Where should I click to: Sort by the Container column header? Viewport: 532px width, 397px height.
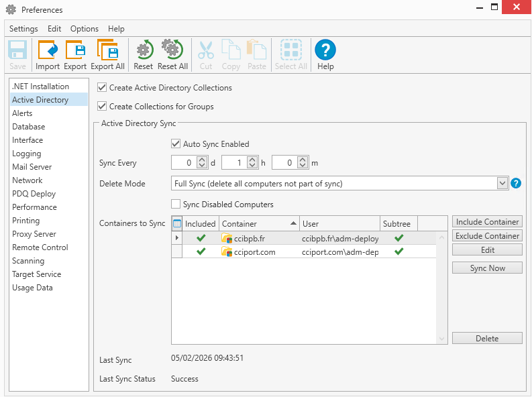click(259, 224)
